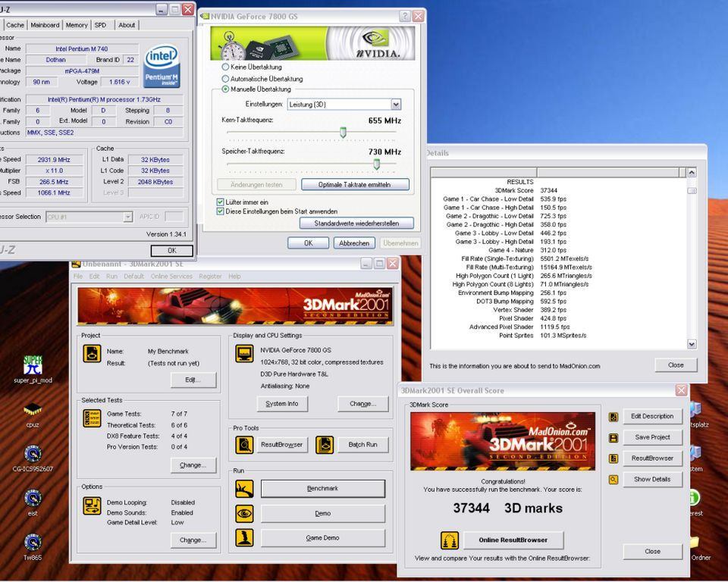Switch to the SPD tab in CPU-Z
The width and height of the screenshot is (728, 582).
point(100,25)
